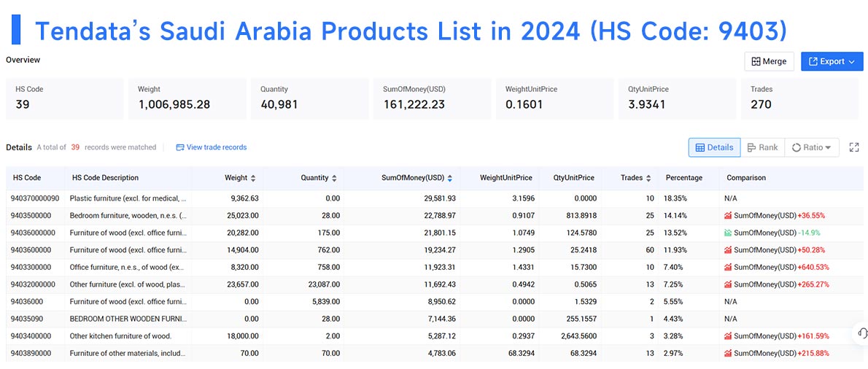
Task: Sort by the Quantity column arrows
Action: point(334,178)
